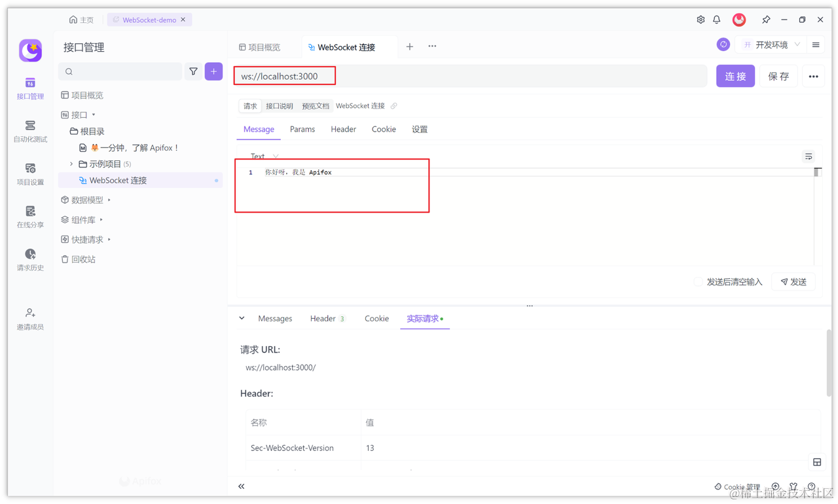Open the 接口管理 sidebar section
The width and height of the screenshot is (838, 504).
click(30, 88)
